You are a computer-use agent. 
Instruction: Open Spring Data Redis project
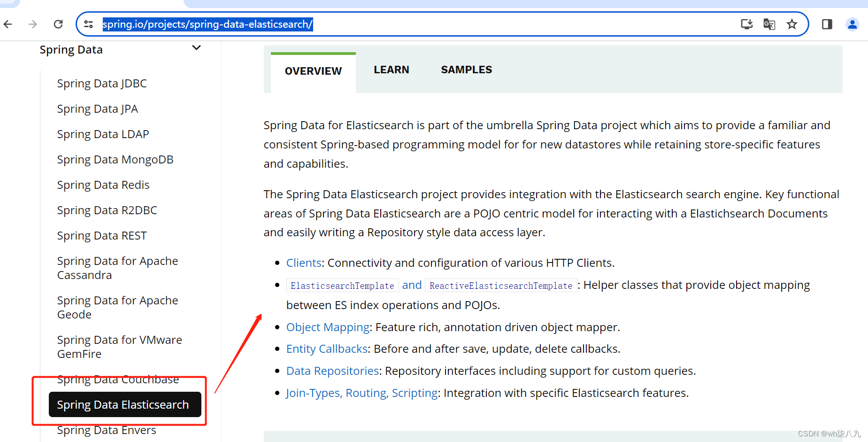point(103,185)
